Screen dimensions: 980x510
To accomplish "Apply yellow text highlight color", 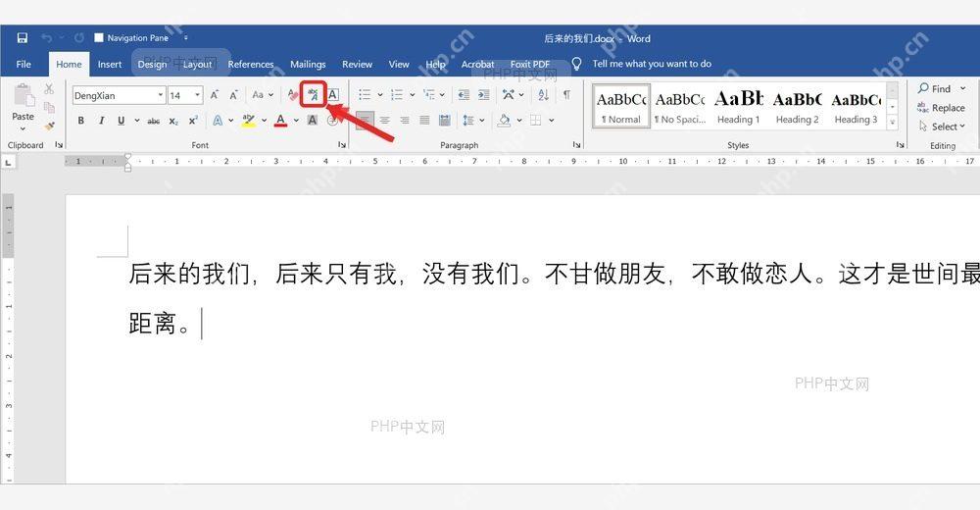I will click(x=249, y=121).
